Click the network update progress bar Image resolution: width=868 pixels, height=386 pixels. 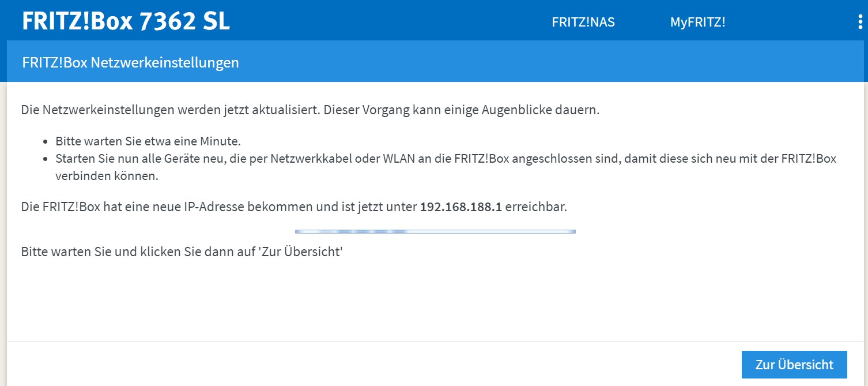435,231
